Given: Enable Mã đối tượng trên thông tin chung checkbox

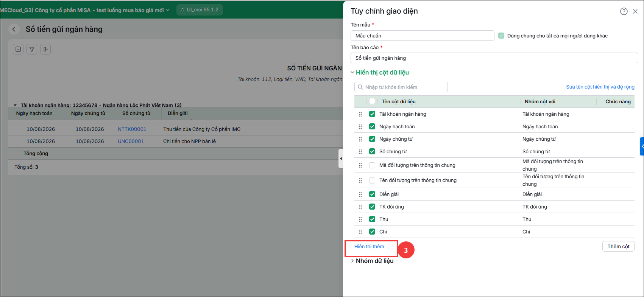Looking at the screenshot, I should 372,165.
